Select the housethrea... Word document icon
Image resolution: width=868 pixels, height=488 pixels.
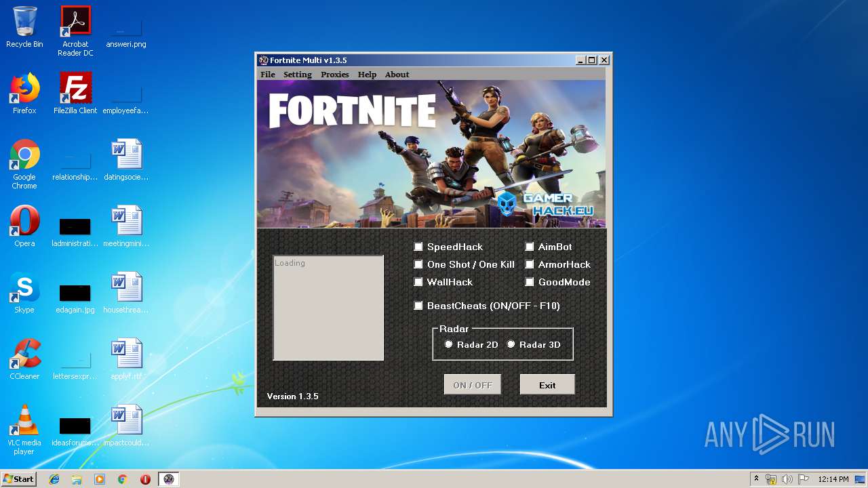coord(126,293)
